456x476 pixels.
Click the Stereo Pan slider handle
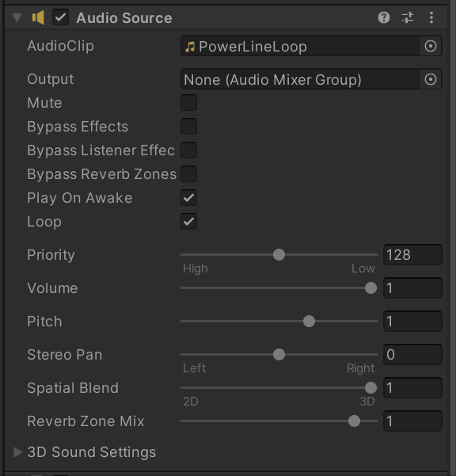[279, 354]
